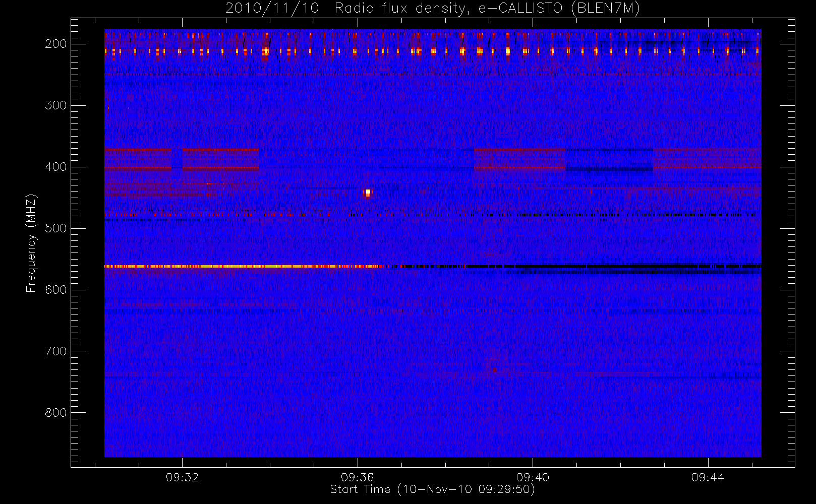Click the 09:44 time tick label
816x504 pixels.
pos(708,477)
